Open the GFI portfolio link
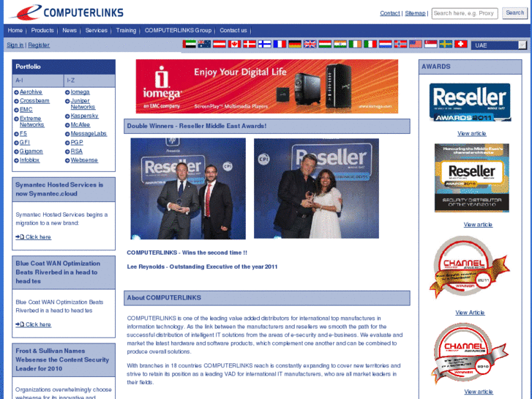The width and height of the screenshot is (532, 399). 25,143
